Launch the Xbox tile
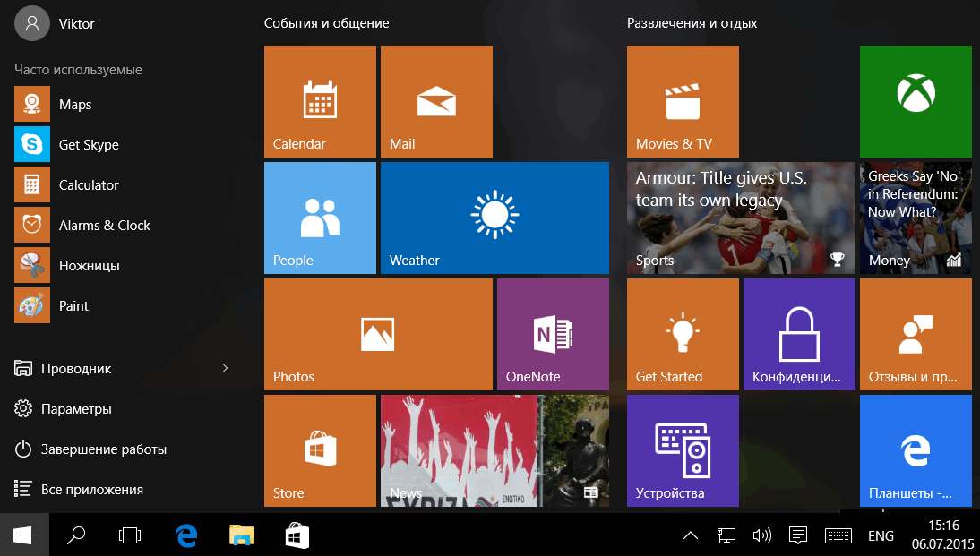The height and width of the screenshot is (556, 980). [916, 101]
